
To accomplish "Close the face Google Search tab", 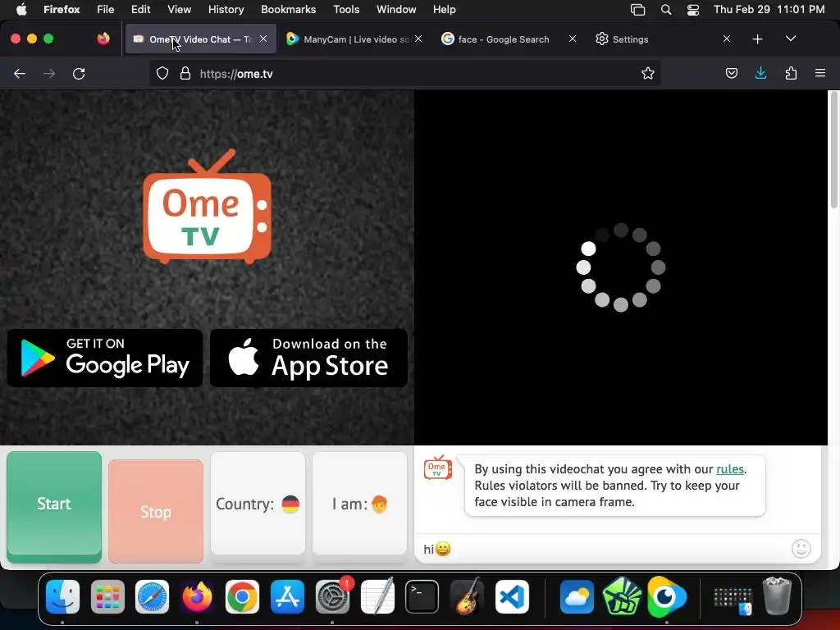I will point(573,39).
